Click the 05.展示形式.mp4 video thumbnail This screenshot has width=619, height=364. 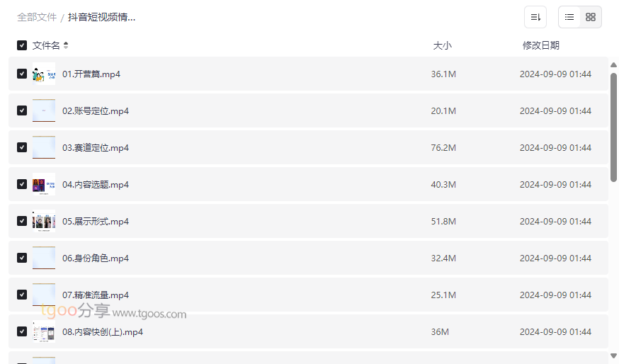44,221
